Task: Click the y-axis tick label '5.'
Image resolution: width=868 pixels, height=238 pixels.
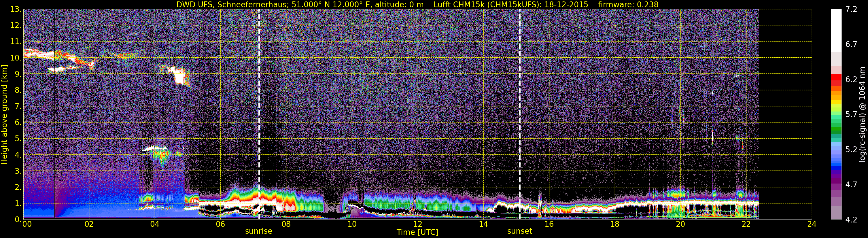Action: [18, 139]
